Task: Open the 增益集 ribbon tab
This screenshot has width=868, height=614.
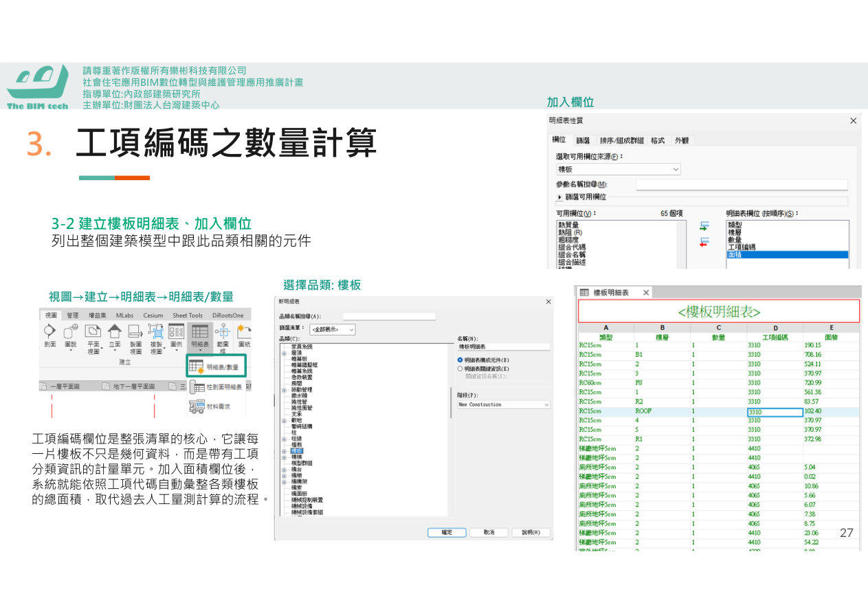Action: click(x=98, y=315)
